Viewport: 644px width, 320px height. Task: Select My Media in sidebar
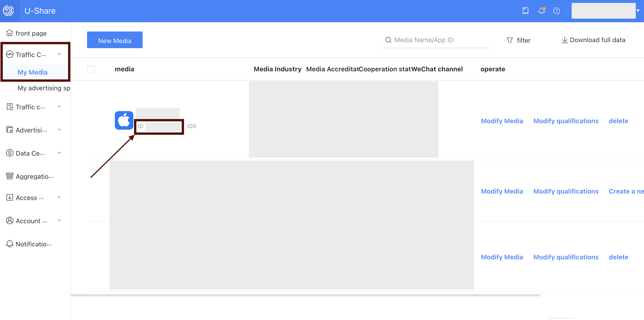(x=32, y=72)
